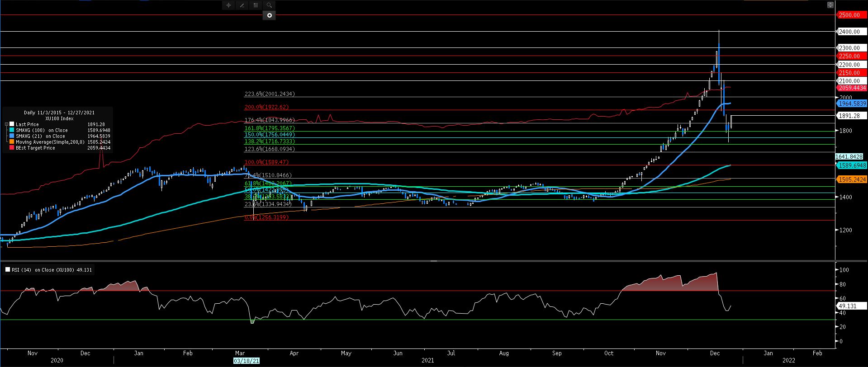This screenshot has height=367, width=868.
Task: Click the Nov 2020 label on time axis
Action: 32,353
